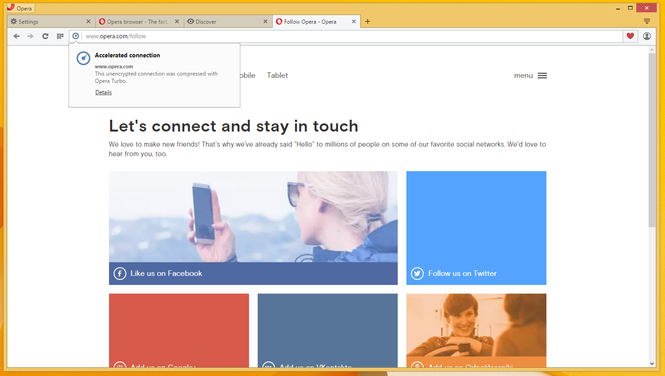Click the 'Let's connect and stay in touch' heading

pos(233,126)
